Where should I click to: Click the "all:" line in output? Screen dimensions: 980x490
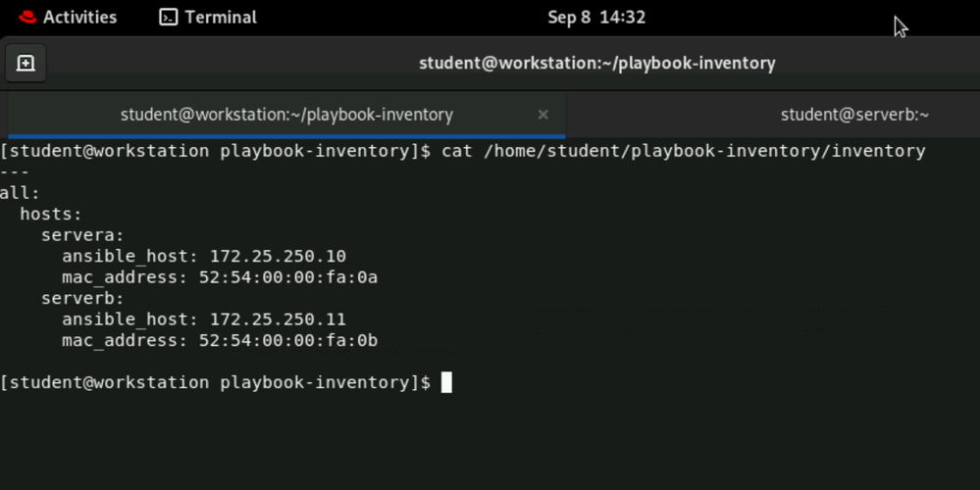(x=21, y=193)
